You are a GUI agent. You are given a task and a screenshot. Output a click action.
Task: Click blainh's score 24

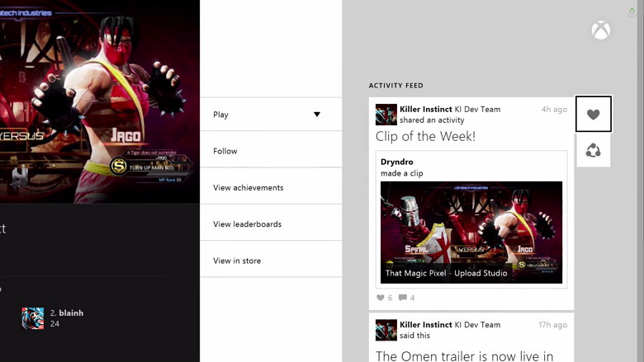tap(54, 324)
